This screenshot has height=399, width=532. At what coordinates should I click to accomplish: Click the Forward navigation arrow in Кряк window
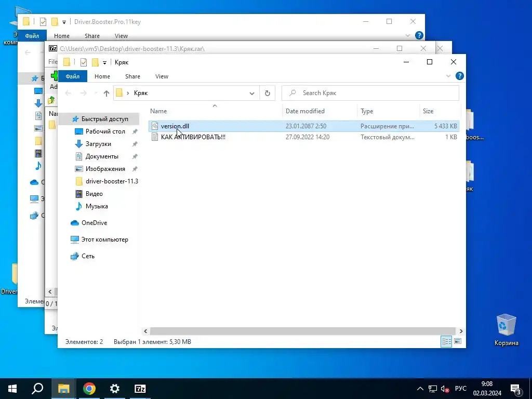tap(84, 93)
